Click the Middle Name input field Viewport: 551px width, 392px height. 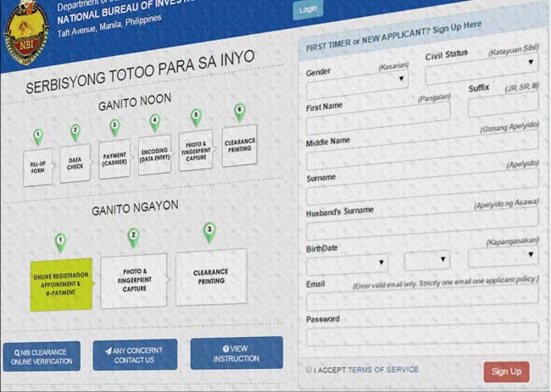coord(422,150)
